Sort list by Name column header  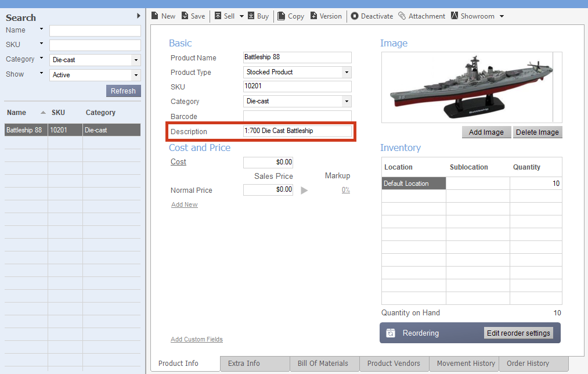tap(16, 113)
